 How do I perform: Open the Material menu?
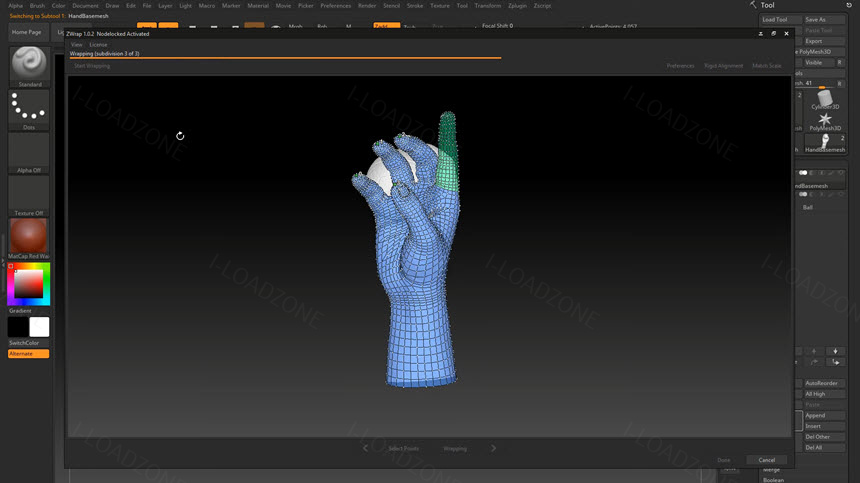258,5
